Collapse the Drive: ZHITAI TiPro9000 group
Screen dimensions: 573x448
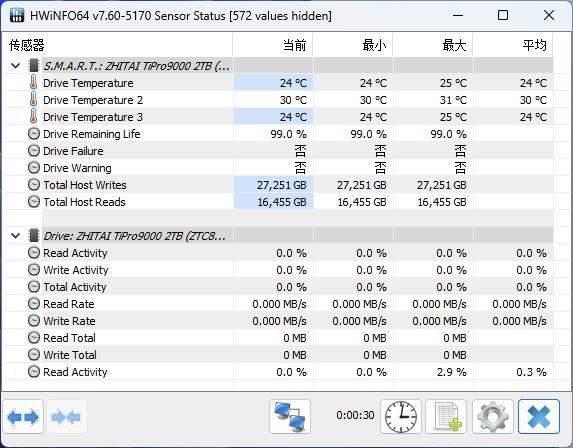click(x=15, y=236)
